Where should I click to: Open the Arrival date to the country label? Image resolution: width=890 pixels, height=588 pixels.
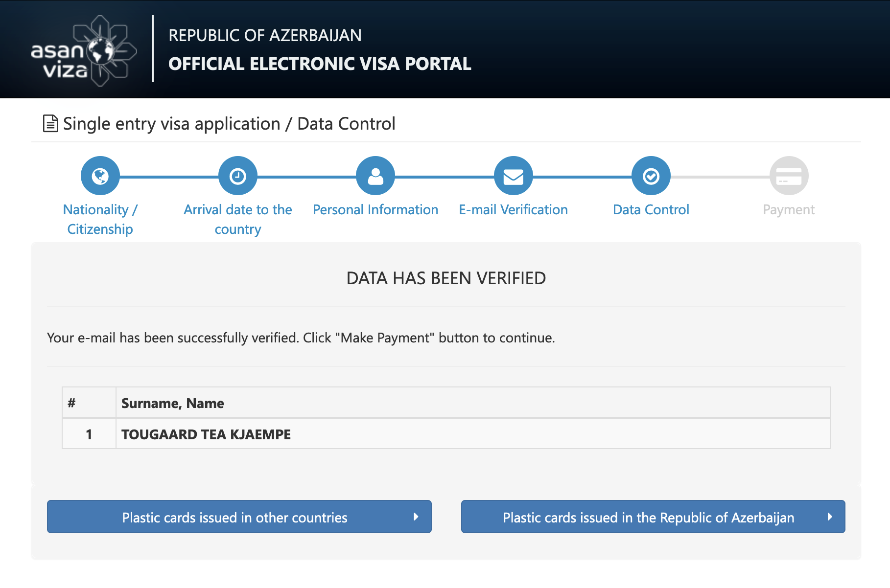tap(238, 219)
